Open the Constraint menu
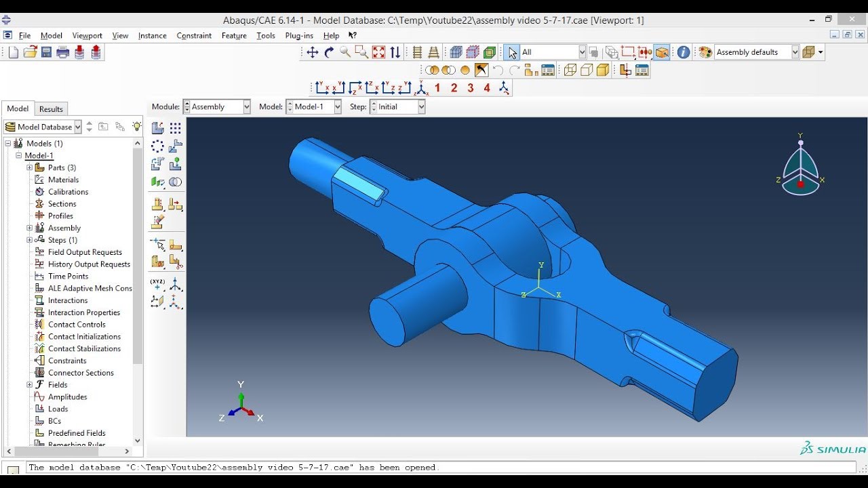The height and width of the screenshot is (488, 868). coord(194,35)
